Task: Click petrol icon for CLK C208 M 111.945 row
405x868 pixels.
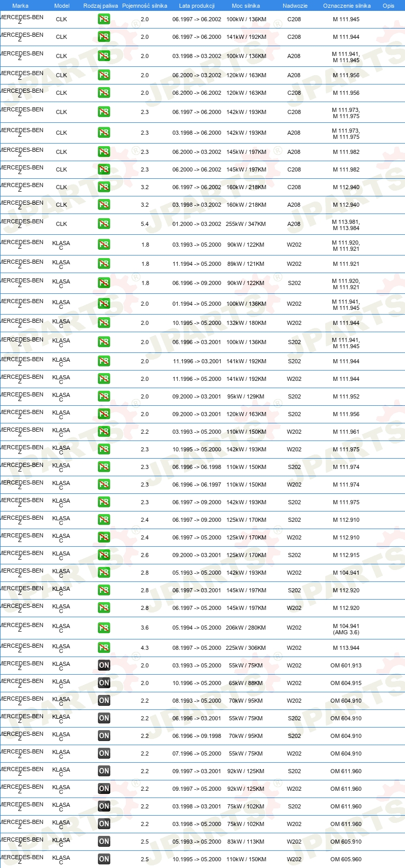Action: point(104,20)
